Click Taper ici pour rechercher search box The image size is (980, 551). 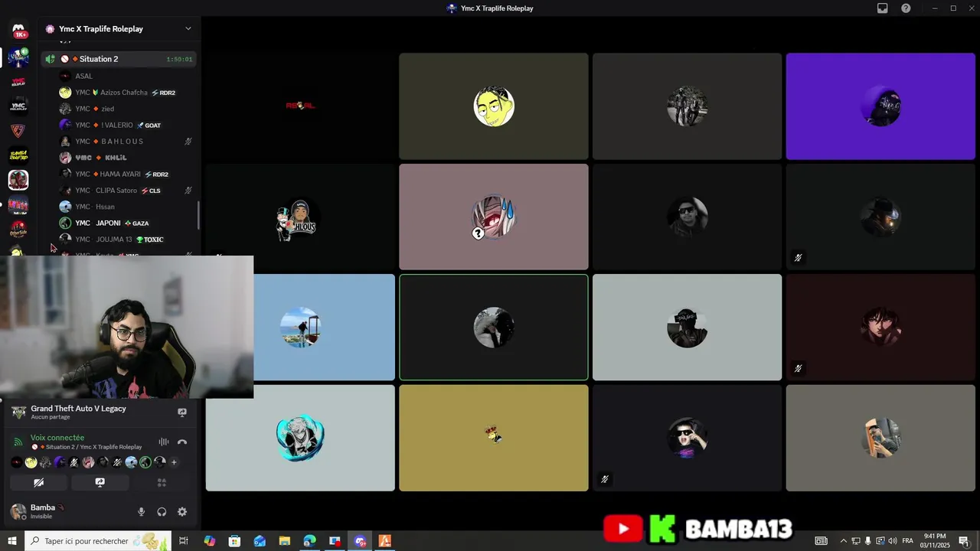[100, 541]
